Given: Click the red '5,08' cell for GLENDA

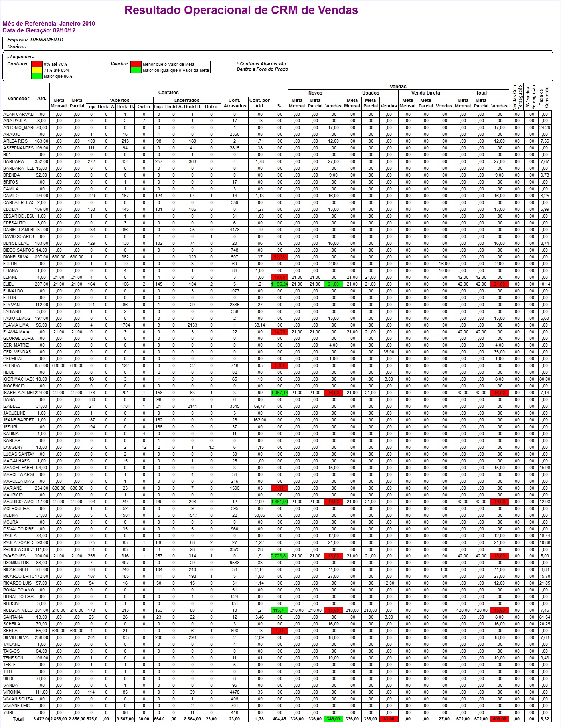Looking at the screenshot, I should [279, 365].
